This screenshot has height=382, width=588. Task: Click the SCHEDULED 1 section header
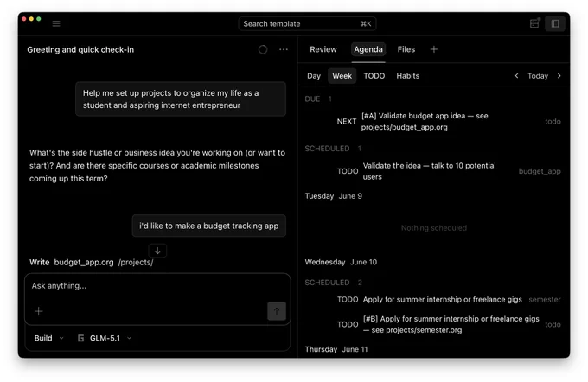(x=333, y=149)
